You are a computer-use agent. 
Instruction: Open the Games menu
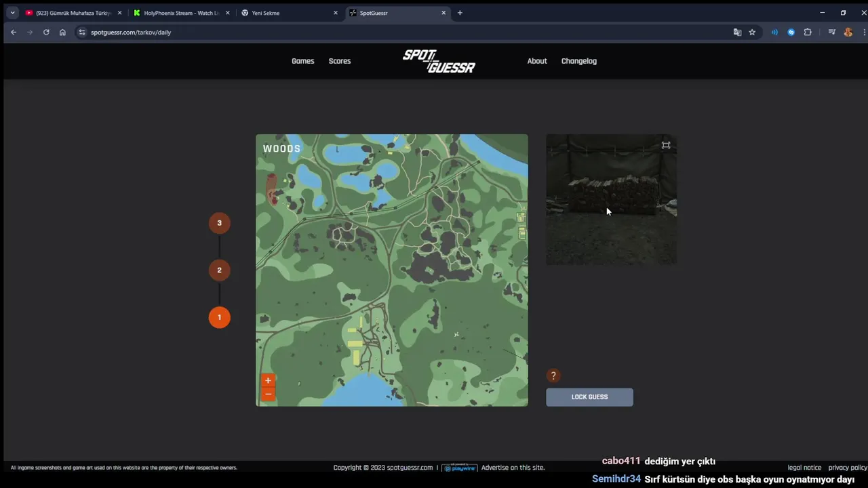(x=303, y=61)
